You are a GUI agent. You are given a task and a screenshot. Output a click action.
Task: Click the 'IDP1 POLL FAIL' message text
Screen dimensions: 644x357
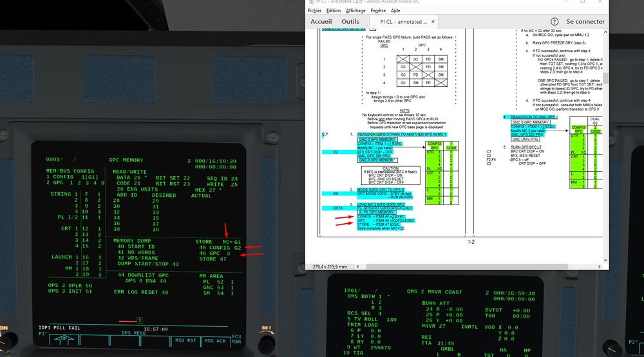(x=59, y=328)
